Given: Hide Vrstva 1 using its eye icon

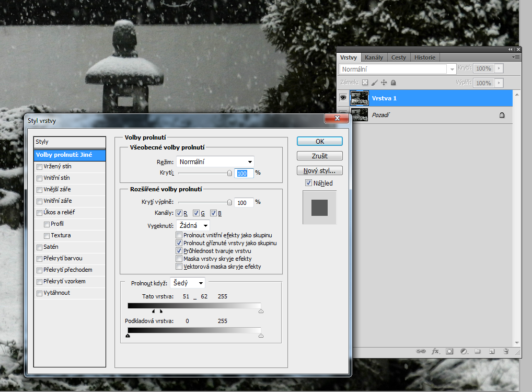Looking at the screenshot, I should [x=343, y=98].
